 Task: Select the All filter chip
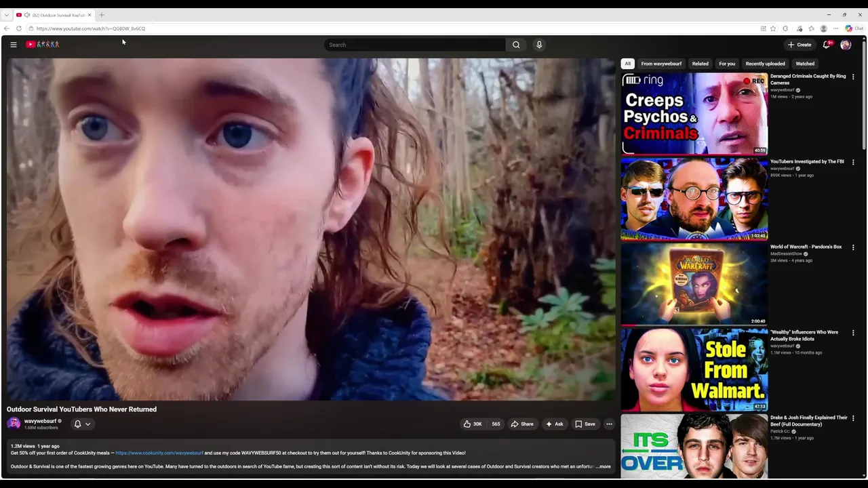point(628,64)
